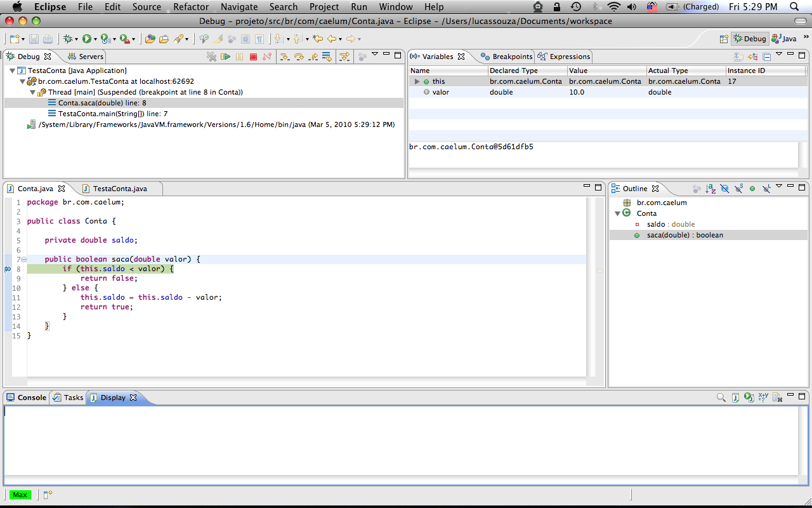The height and width of the screenshot is (508, 812).
Task: Toggle Hide Non-Public Members in Outline view
Action: point(752,189)
